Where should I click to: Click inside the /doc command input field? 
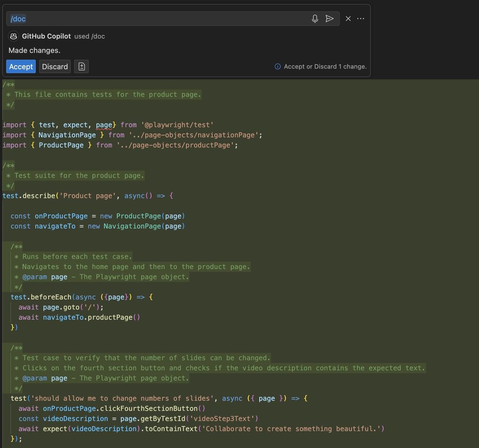(131, 18)
